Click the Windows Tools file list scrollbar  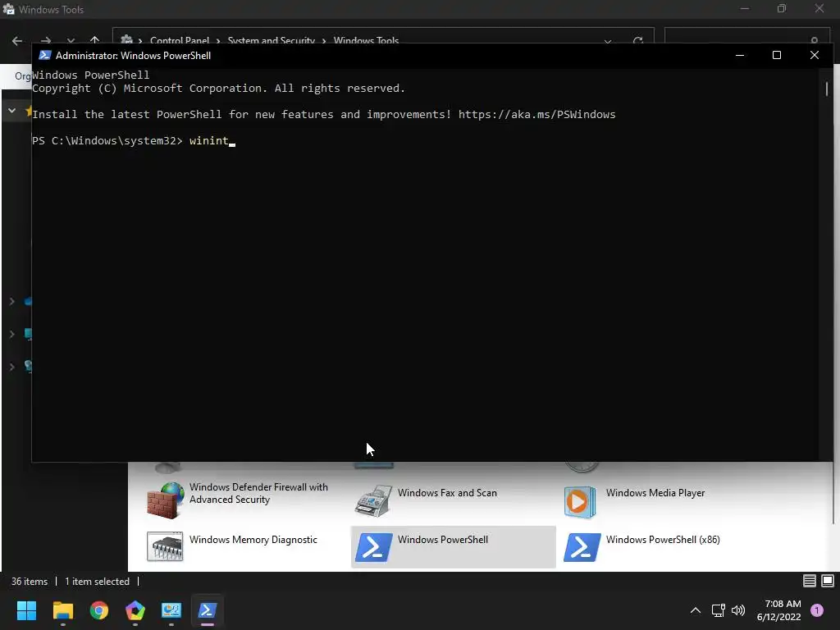tap(833, 494)
